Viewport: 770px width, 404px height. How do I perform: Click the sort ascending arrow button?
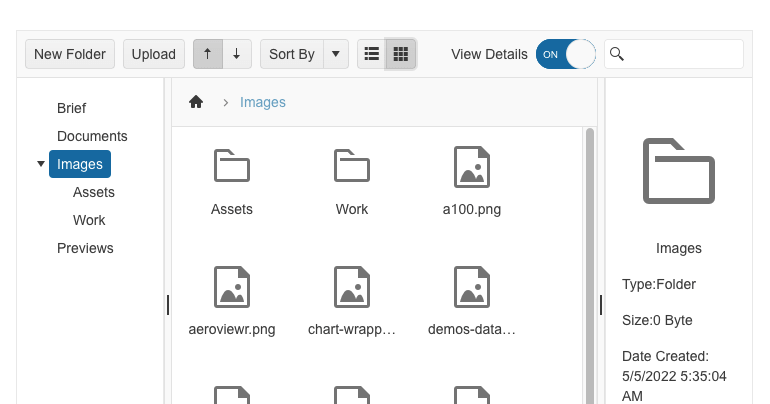pyautogui.click(x=208, y=54)
